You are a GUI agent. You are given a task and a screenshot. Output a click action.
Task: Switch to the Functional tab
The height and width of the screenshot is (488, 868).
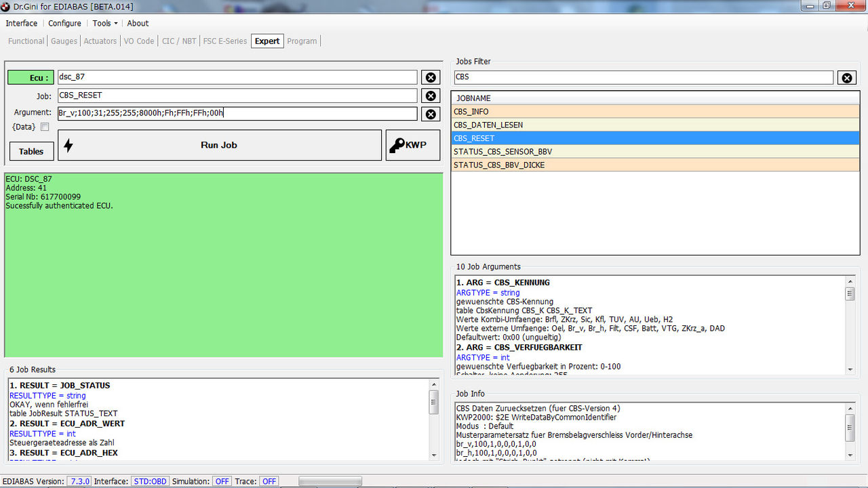point(26,41)
